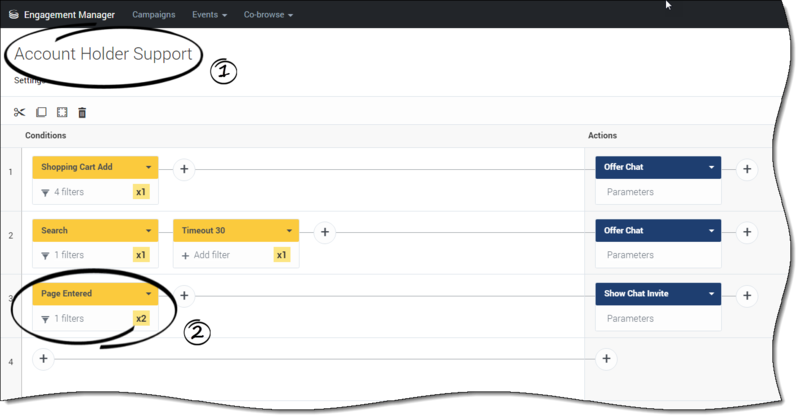This screenshot has height=419, width=800.
Task: Expand the Shopping Cart Add dropdown
Action: (x=148, y=167)
